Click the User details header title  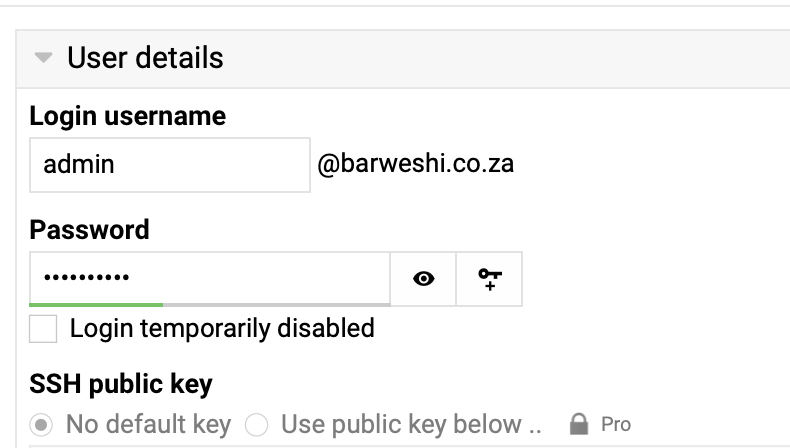(145, 58)
